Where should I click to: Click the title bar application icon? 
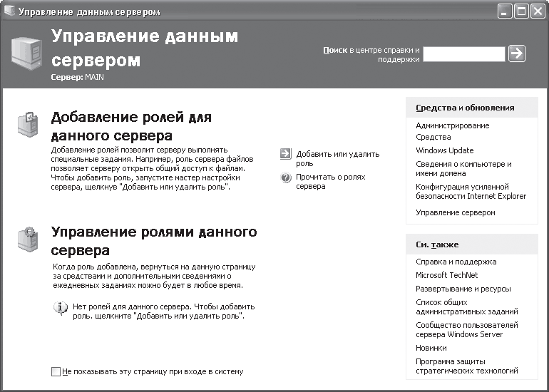(9, 11)
